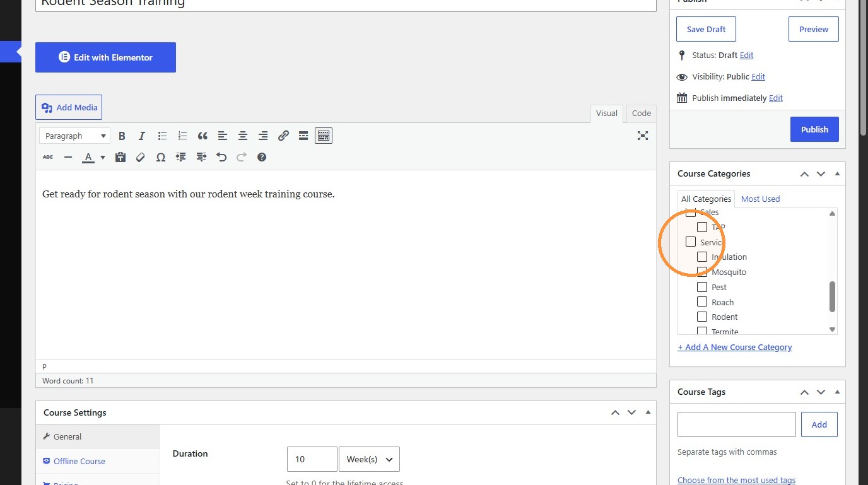Collapse the Course Categories panel
The image size is (868, 485).
click(x=838, y=173)
